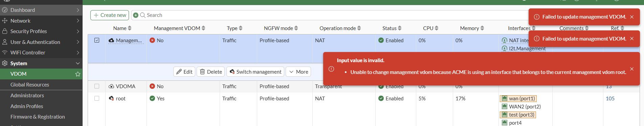Screen dimensions: 644x126
Task: Click the User & Authentication chevron arrow
Action: [x=78, y=42]
